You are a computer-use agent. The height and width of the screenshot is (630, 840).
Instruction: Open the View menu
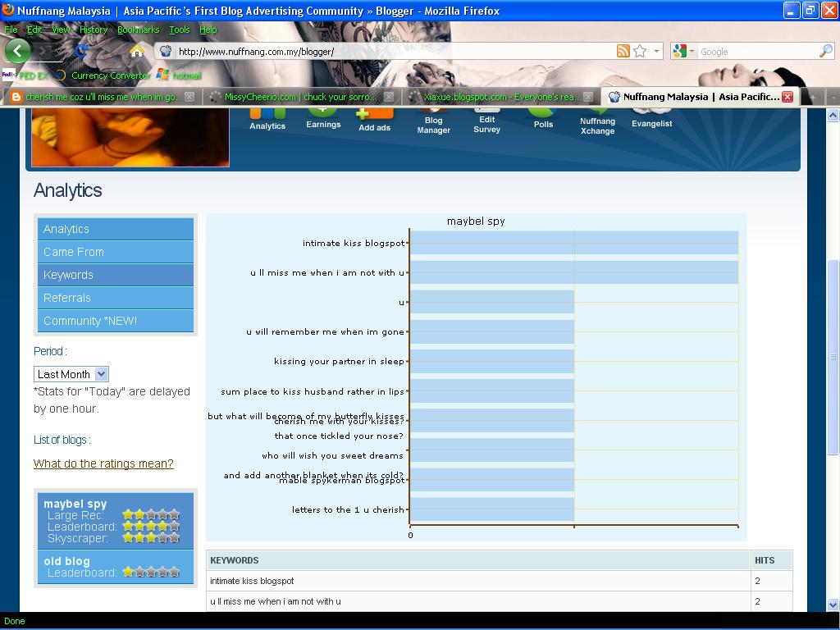pos(61,30)
